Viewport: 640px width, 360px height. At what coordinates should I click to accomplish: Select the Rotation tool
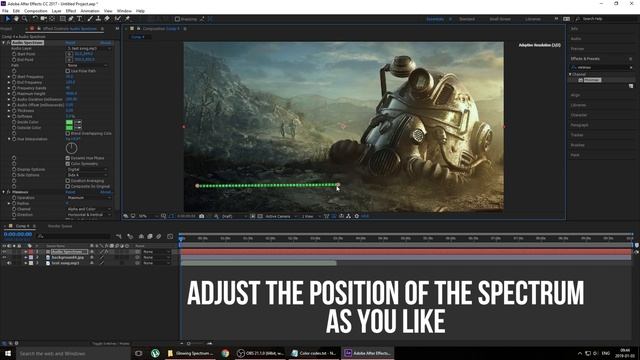[35, 19]
